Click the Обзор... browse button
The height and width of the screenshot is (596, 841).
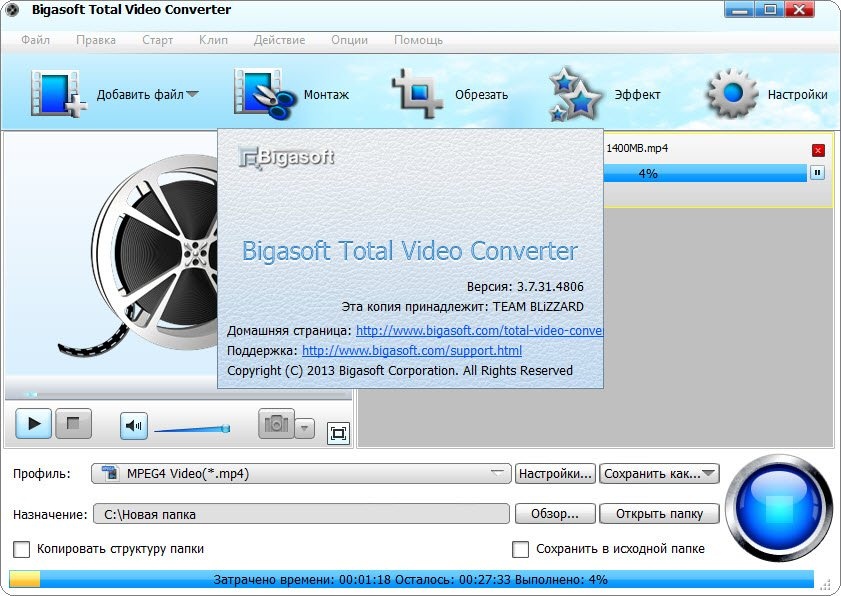555,514
